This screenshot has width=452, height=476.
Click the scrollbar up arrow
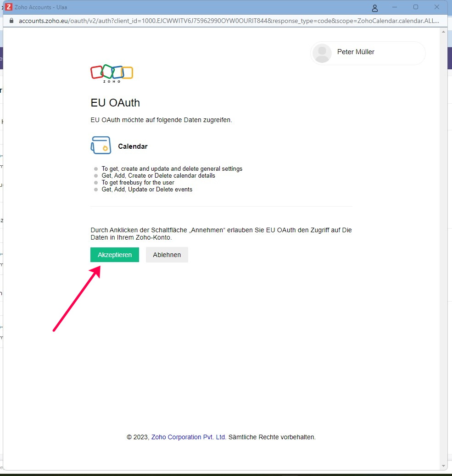(x=443, y=32)
